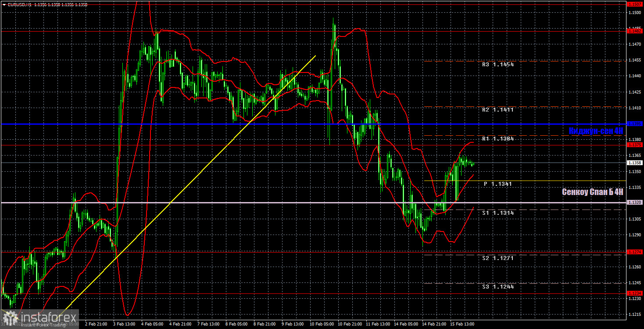Click the red 1.1482 price level tag
The height and width of the screenshot is (329, 644).
(635, 31)
